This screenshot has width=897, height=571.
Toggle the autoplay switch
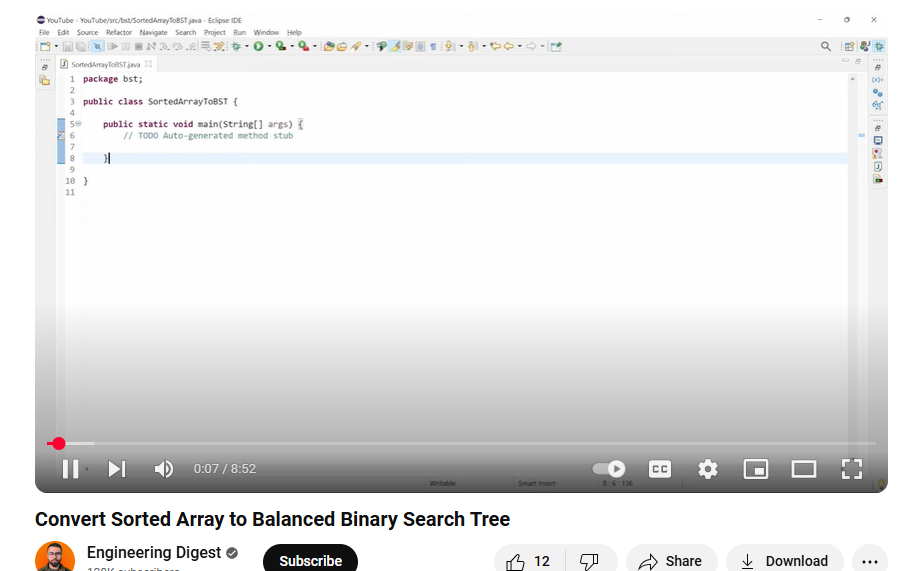click(x=609, y=469)
